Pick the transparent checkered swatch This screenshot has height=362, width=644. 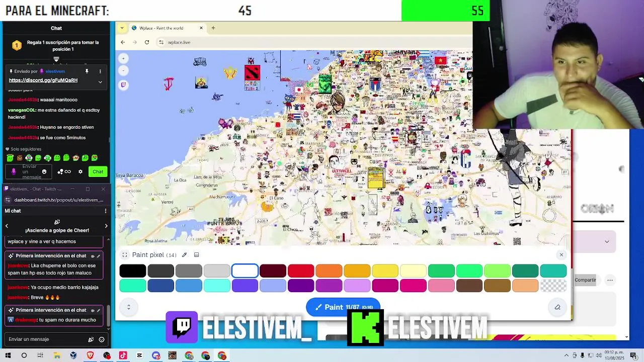[x=553, y=286]
